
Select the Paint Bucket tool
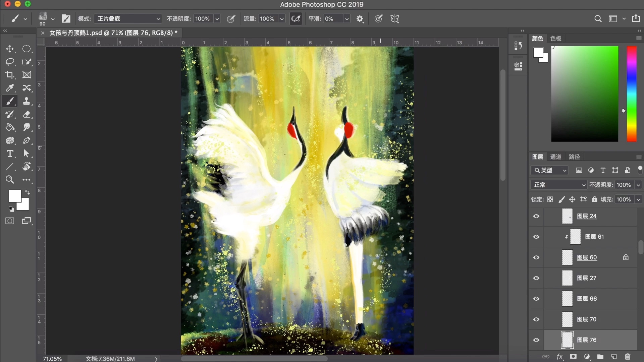click(x=10, y=127)
